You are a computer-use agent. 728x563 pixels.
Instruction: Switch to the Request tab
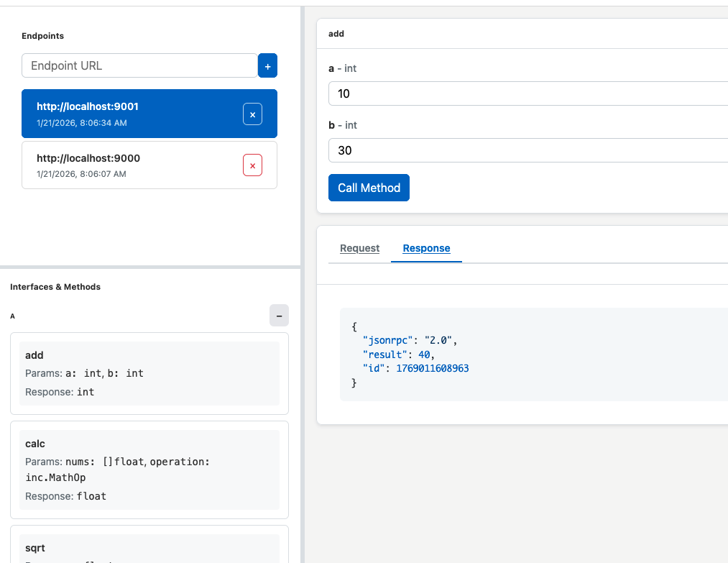tap(359, 249)
